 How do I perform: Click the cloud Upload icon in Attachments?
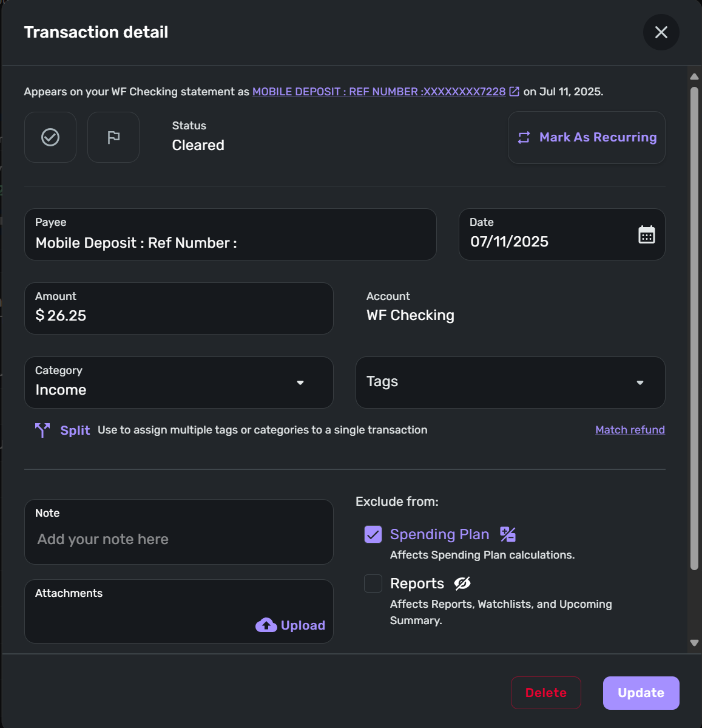point(266,625)
